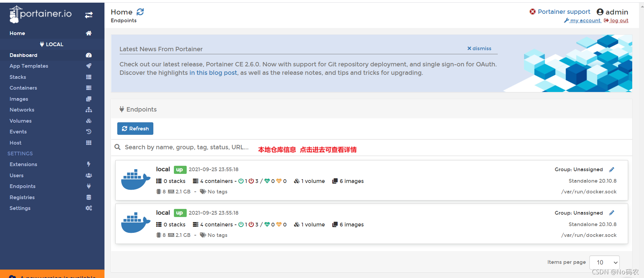The width and height of the screenshot is (644, 278).
Task: Open the Items per page dropdown
Action: (605, 262)
